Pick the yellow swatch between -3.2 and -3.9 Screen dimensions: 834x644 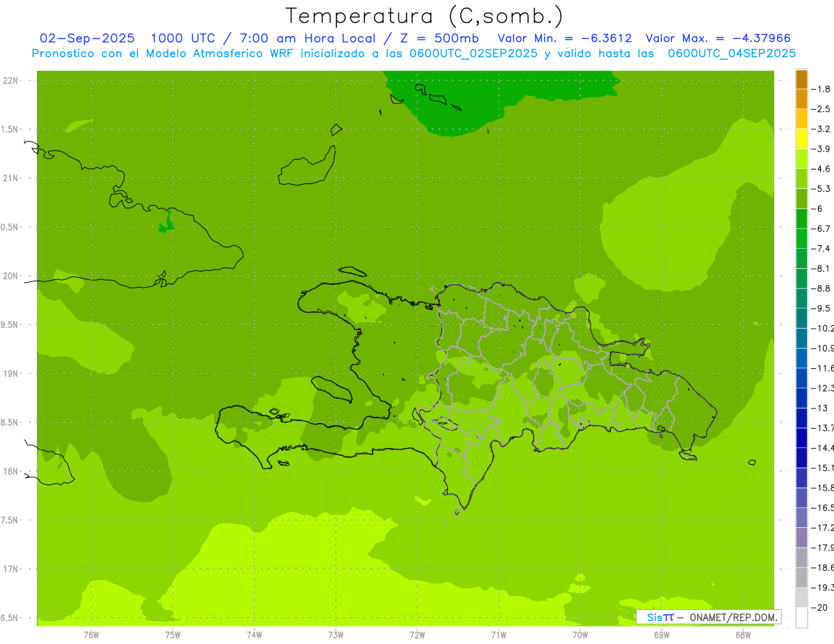pos(801,139)
